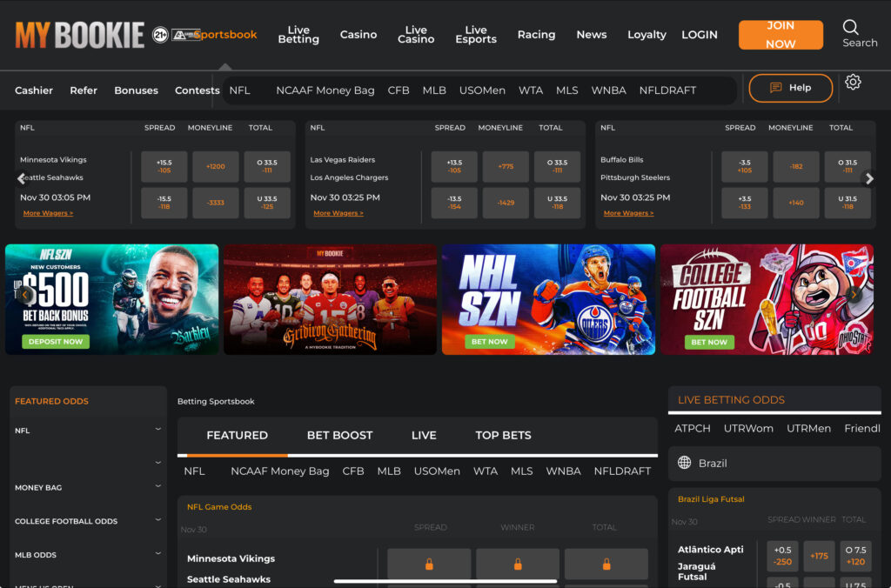
Task: Click the MyBookie logo
Action: pos(78,34)
